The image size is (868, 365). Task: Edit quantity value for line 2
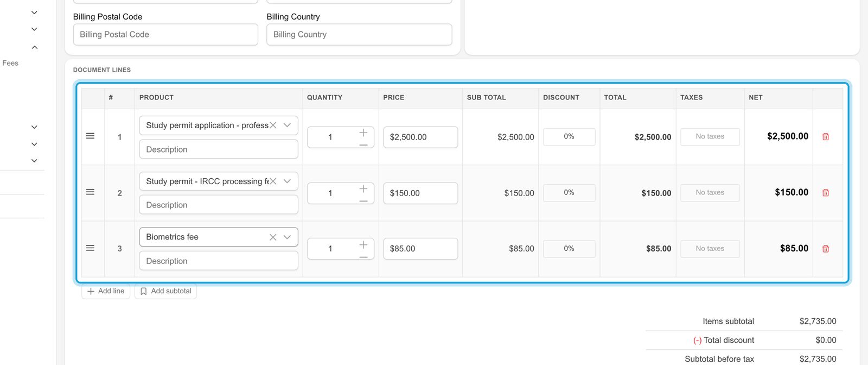coord(330,193)
